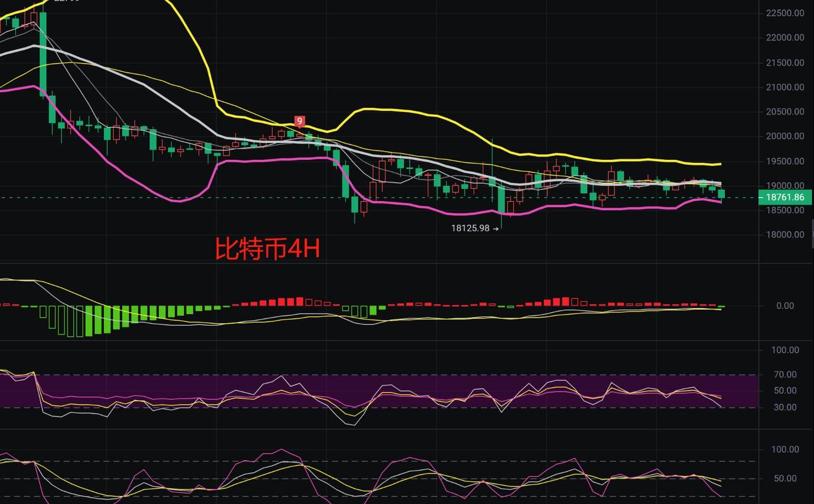
Task: Click the 20000.00 price axis label
Action: click(785, 136)
